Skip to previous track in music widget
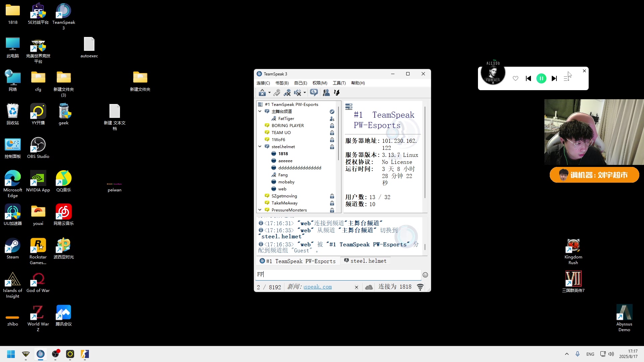644x362 pixels. (528, 78)
